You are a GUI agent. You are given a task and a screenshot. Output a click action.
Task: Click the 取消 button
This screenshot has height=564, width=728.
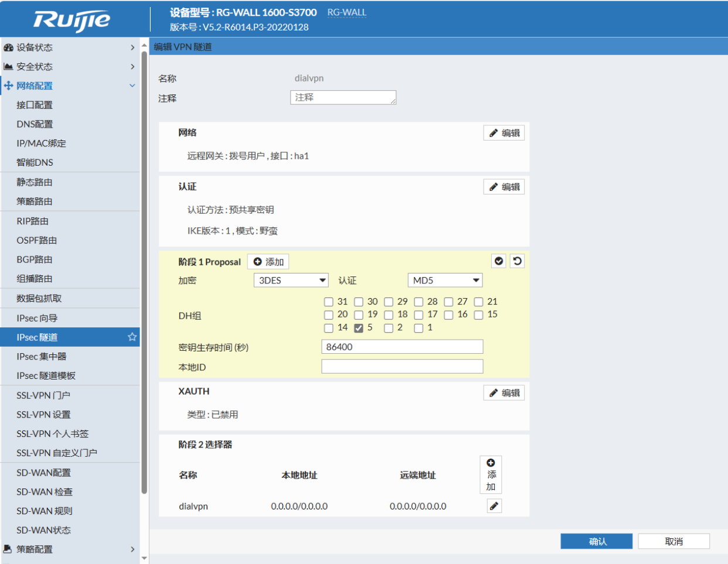tap(673, 541)
